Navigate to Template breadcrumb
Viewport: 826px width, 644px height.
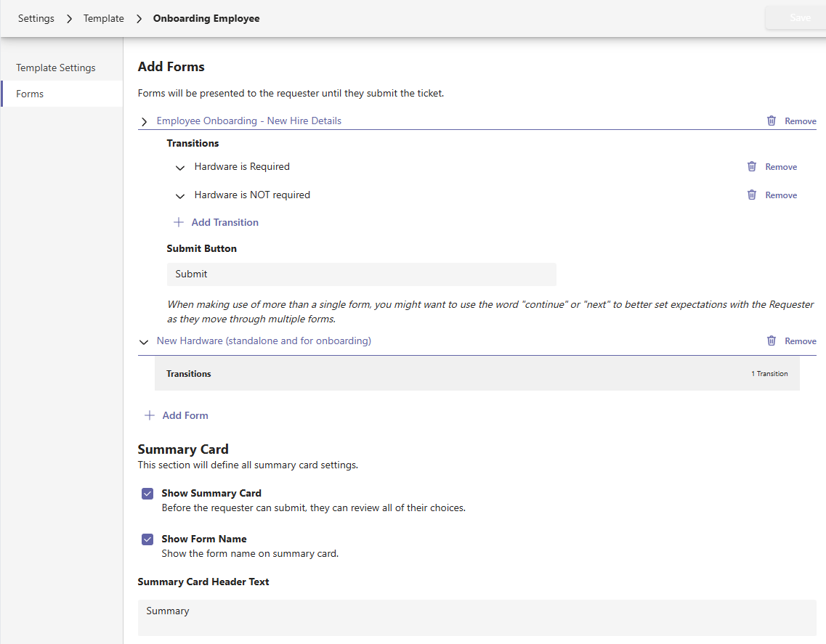click(x=103, y=18)
